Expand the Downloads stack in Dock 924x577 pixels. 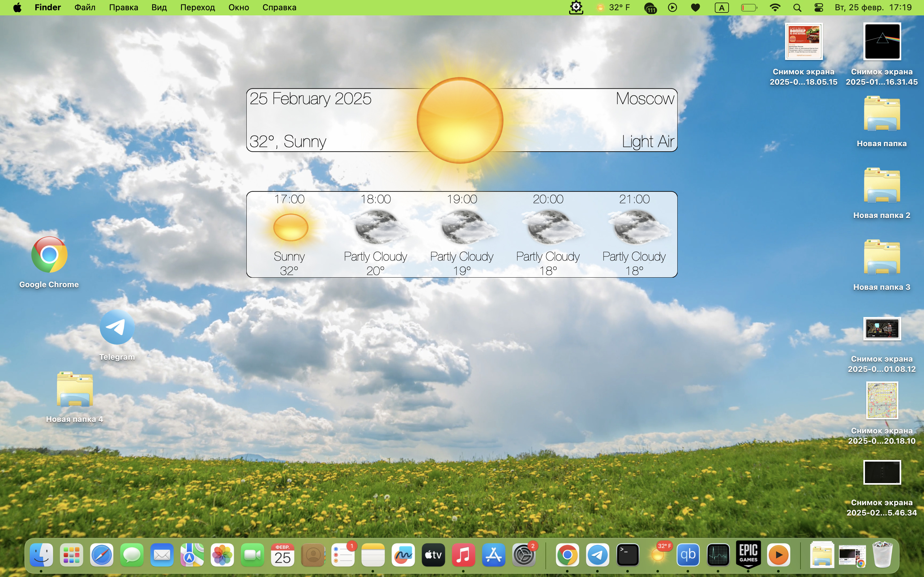tap(822, 555)
